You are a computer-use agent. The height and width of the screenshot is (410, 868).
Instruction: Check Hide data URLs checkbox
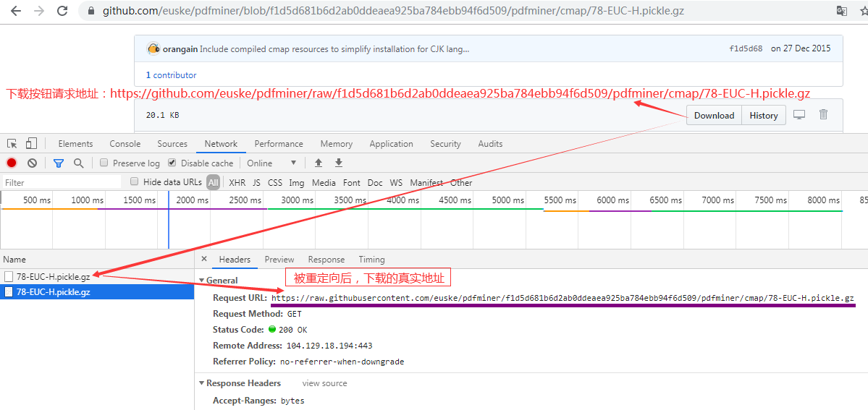[134, 181]
